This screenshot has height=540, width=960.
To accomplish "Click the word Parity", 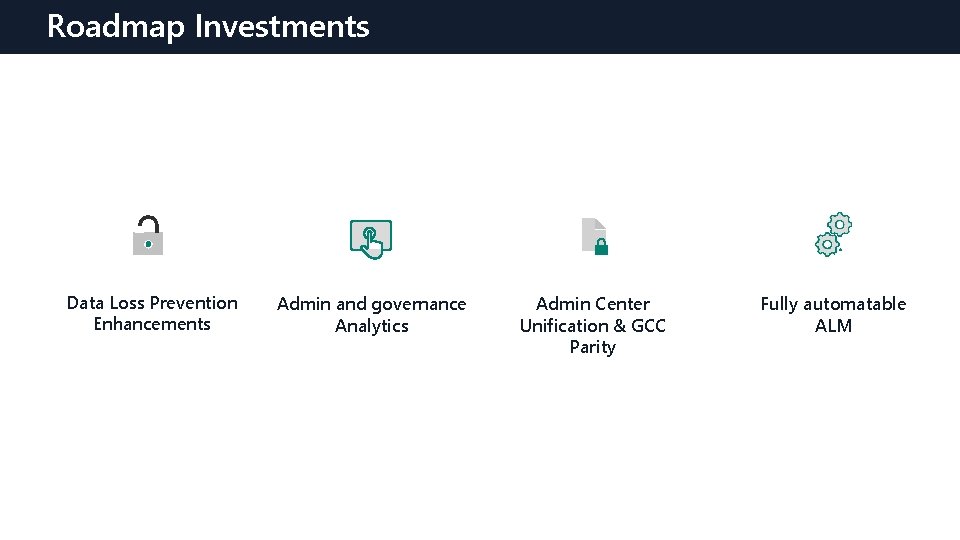I will (x=592, y=347).
